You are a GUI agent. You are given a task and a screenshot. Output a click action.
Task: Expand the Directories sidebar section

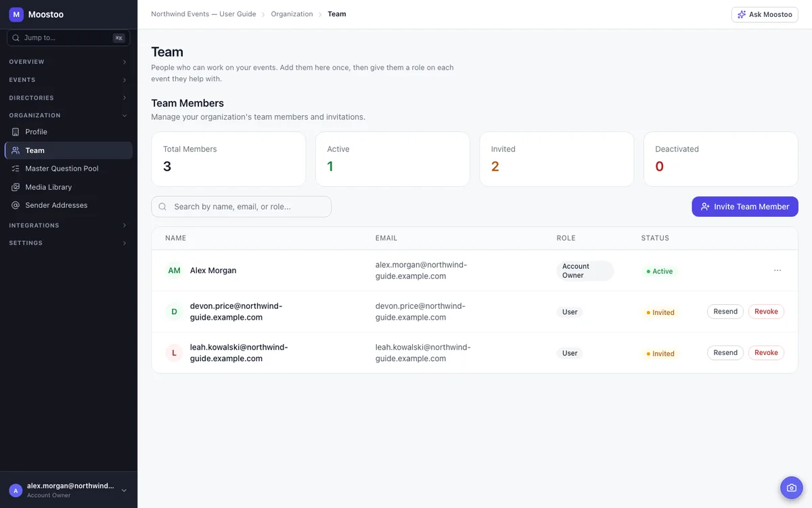[68, 98]
